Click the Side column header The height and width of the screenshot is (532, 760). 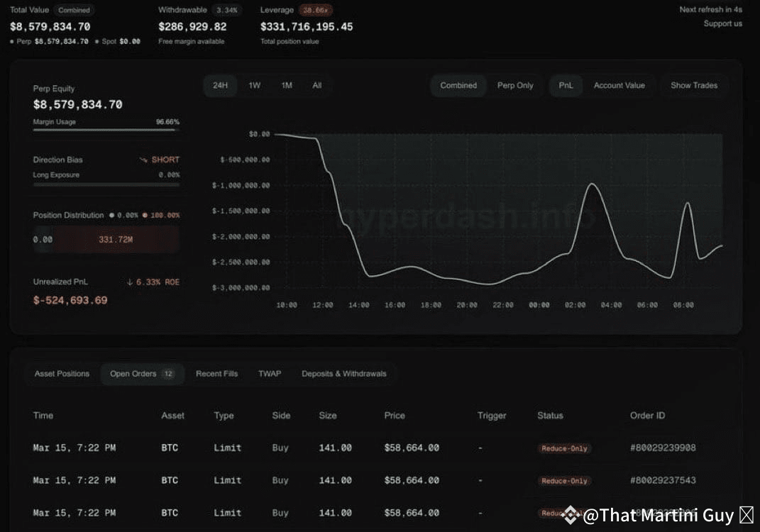[281, 415]
